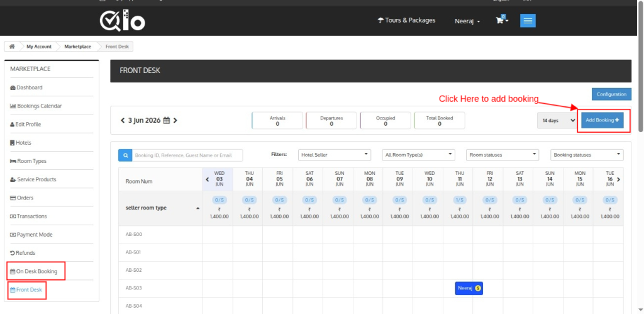Expand the Neeraj account dropdown
This screenshot has height=314, width=644.
click(467, 21)
